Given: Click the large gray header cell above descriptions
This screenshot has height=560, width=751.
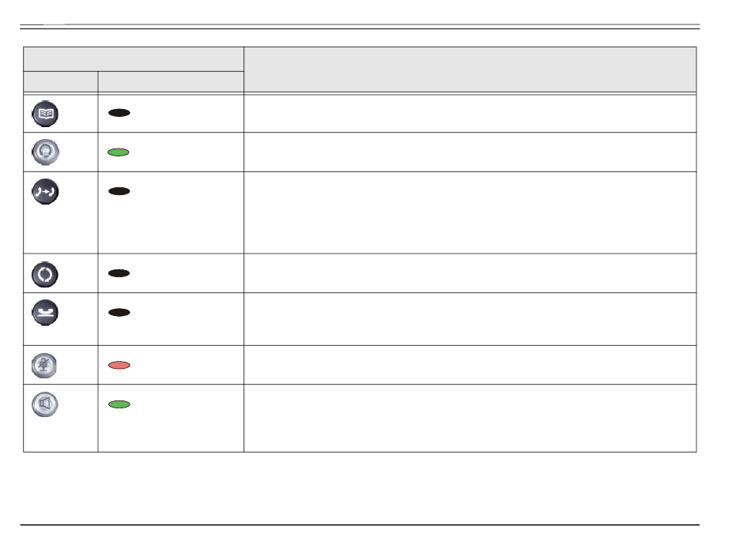Looking at the screenshot, I should (x=470, y=70).
